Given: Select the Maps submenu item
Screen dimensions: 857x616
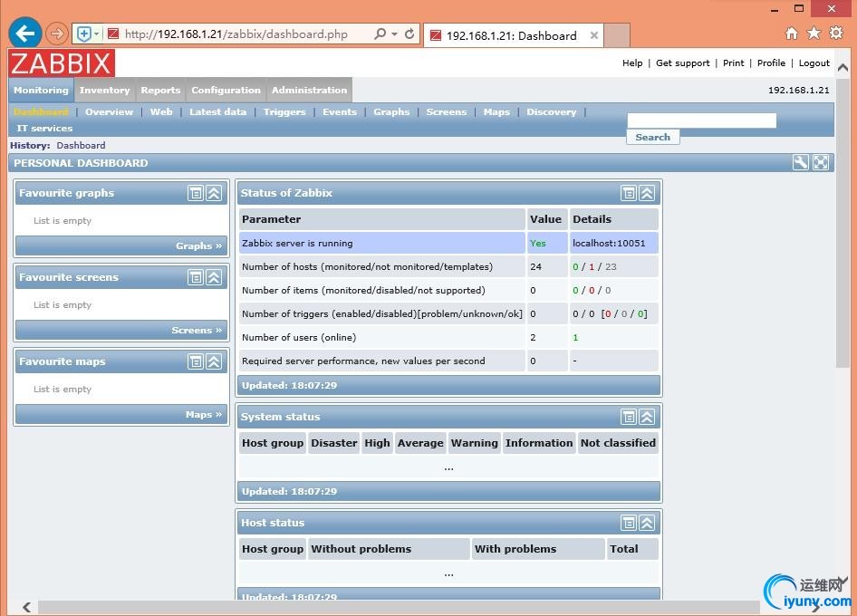Looking at the screenshot, I should pyautogui.click(x=496, y=112).
